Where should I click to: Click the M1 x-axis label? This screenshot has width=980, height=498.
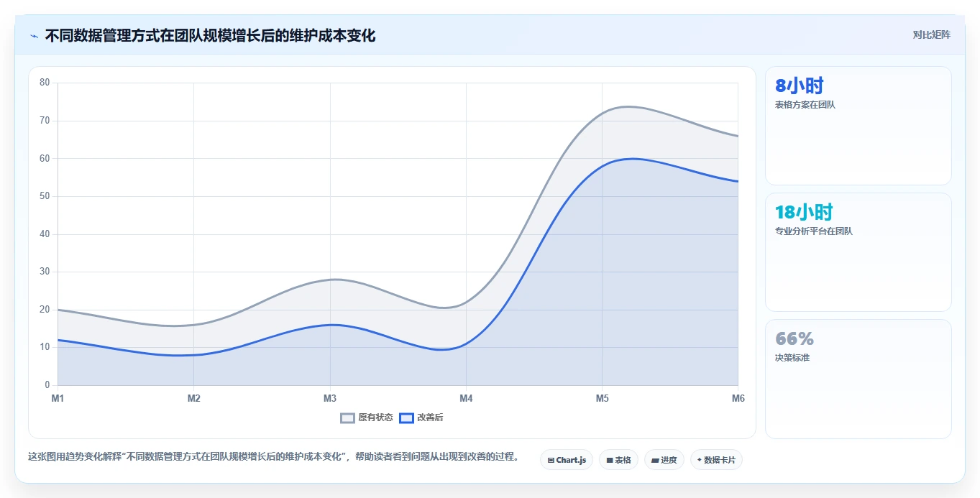(58, 398)
